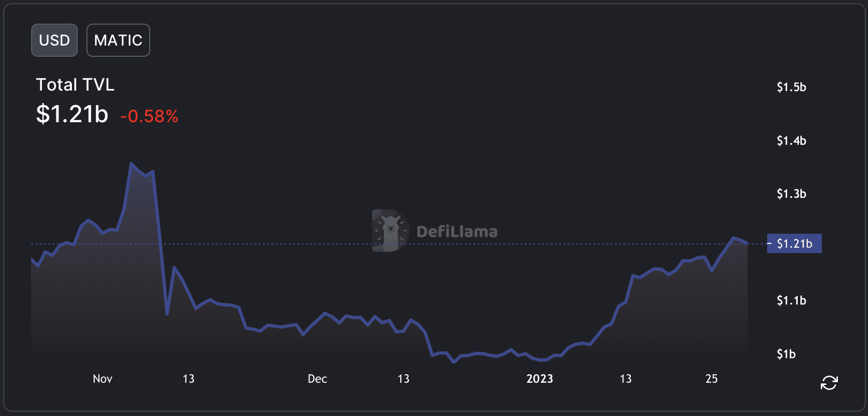Click the $1b y-axis label
Image resolution: width=868 pixels, height=416 pixels.
(786, 354)
